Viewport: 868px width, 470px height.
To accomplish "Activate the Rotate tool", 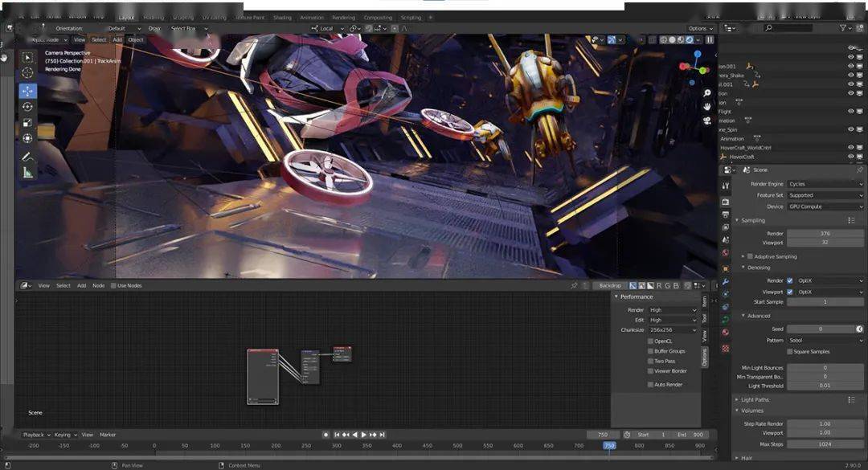I will click(x=28, y=107).
